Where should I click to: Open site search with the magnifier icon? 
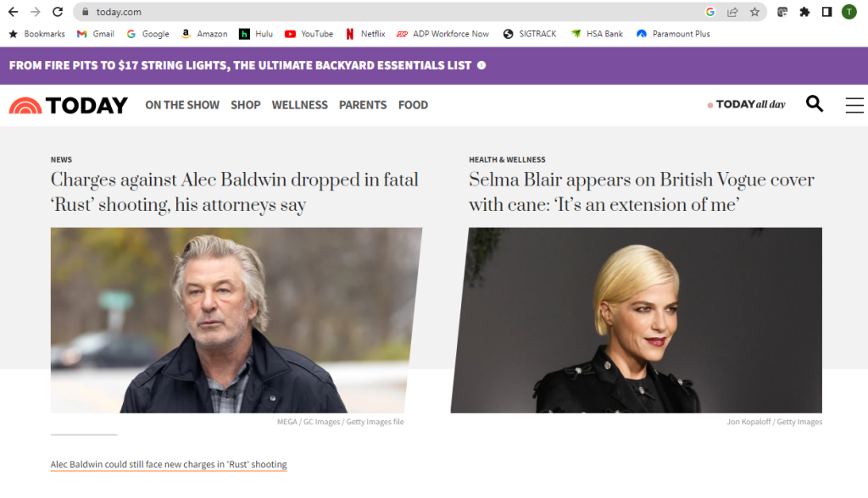click(x=815, y=103)
